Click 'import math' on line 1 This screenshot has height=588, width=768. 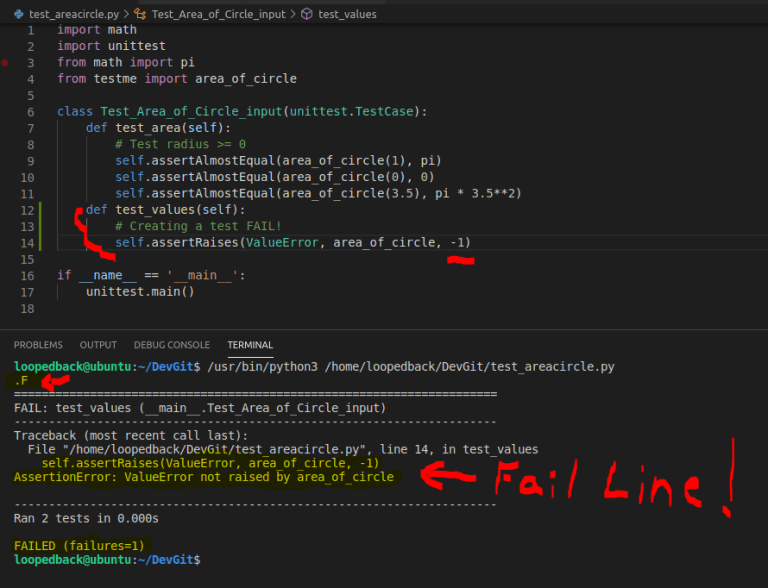(x=97, y=30)
